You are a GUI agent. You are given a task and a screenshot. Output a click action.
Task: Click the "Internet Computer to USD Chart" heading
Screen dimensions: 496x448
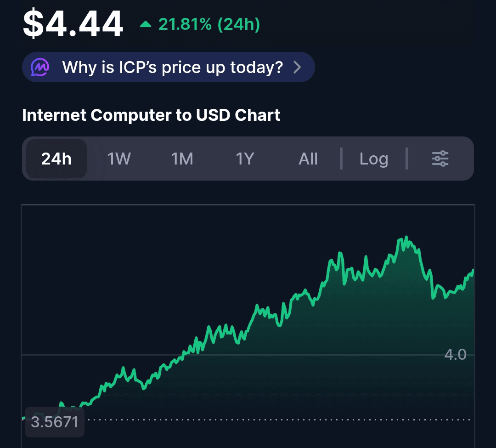point(151,115)
